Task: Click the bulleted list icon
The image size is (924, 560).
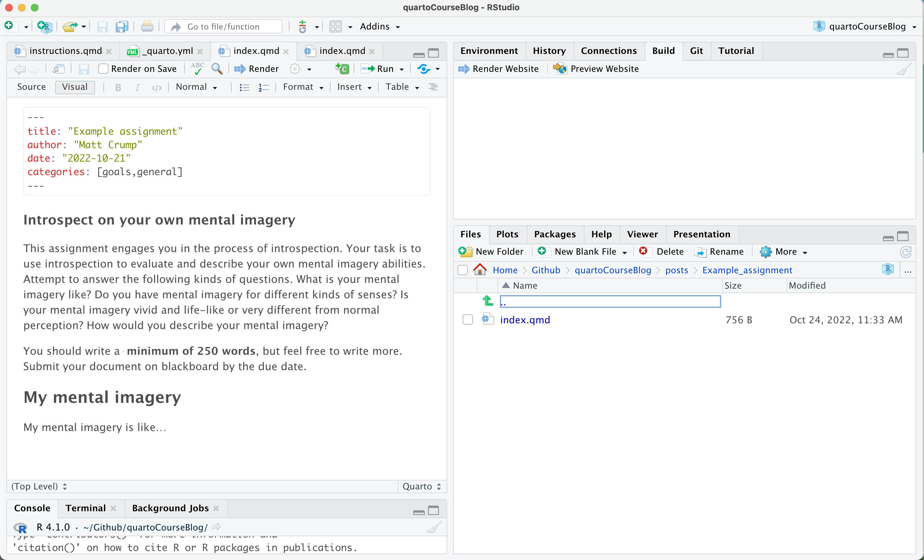Action: [244, 87]
